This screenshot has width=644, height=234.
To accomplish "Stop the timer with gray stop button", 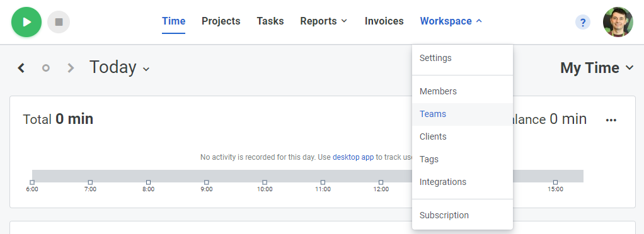I will point(59,22).
